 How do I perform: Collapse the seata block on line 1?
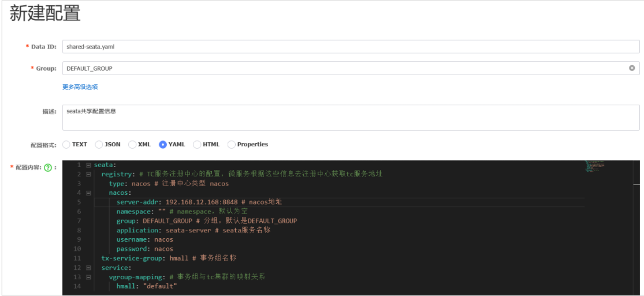pyautogui.click(x=88, y=165)
